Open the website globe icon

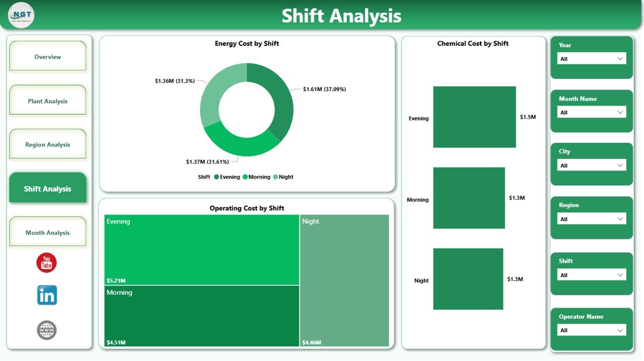pyautogui.click(x=46, y=330)
